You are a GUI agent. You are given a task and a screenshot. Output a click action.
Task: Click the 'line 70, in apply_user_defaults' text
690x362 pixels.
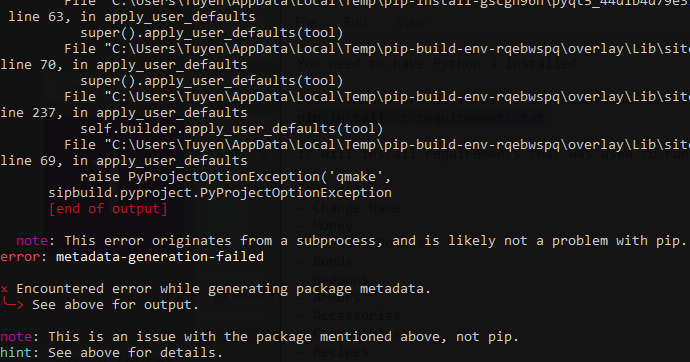click(x=124, y=65)
